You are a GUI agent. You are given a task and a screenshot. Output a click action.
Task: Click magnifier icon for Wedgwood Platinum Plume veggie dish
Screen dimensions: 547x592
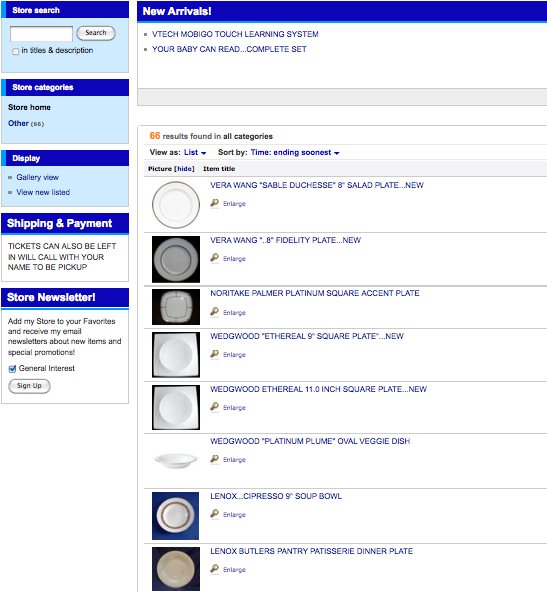tap(214, 459)
